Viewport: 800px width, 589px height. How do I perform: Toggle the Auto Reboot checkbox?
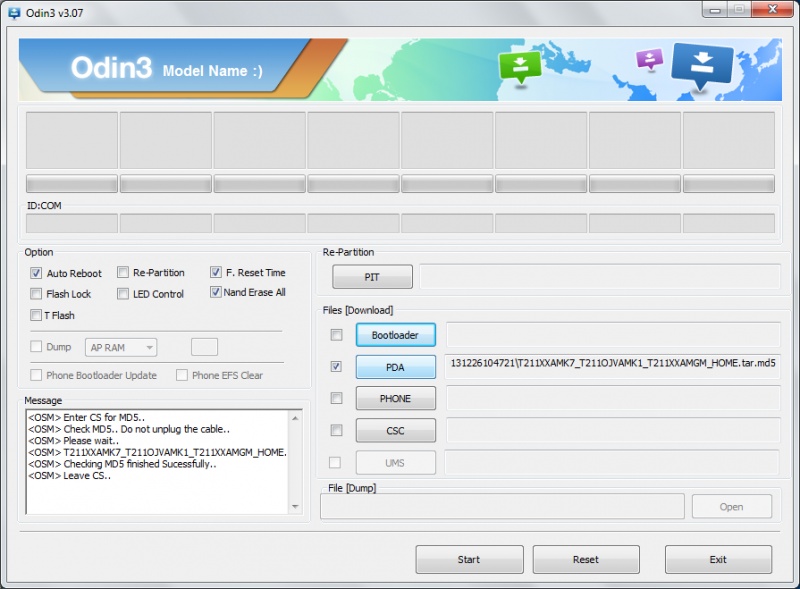pyautogui.click(x=36, y=273)
